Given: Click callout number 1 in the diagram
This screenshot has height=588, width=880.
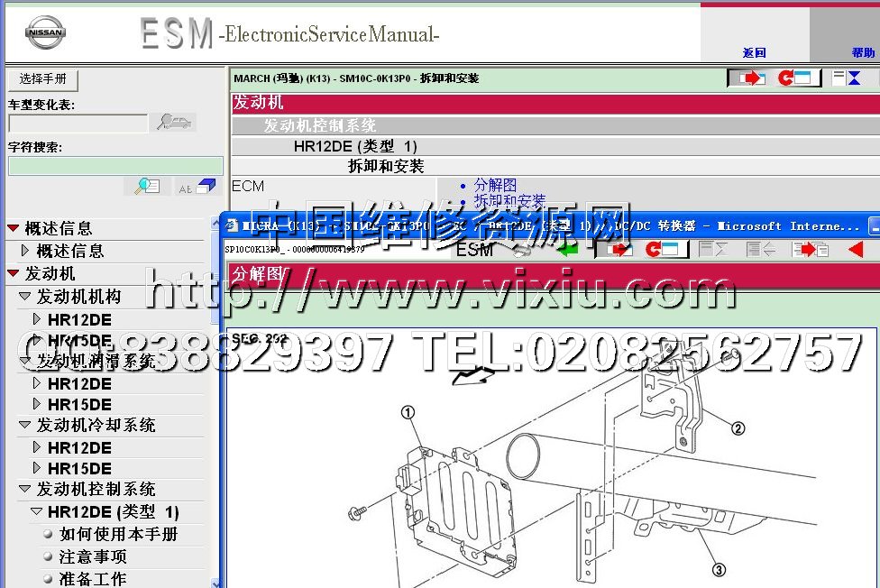Looking at the screenshot, I should [408, 413].
